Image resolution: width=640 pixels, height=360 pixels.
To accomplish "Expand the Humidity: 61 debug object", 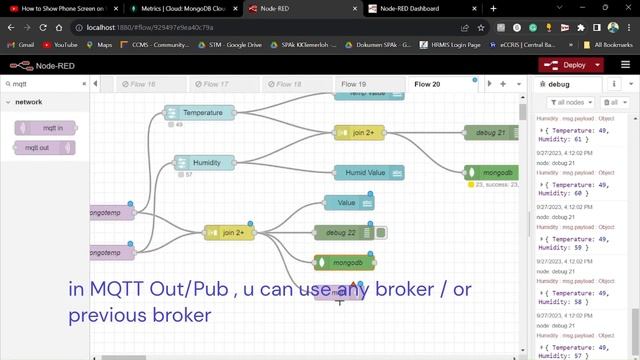I will [542, 131].
